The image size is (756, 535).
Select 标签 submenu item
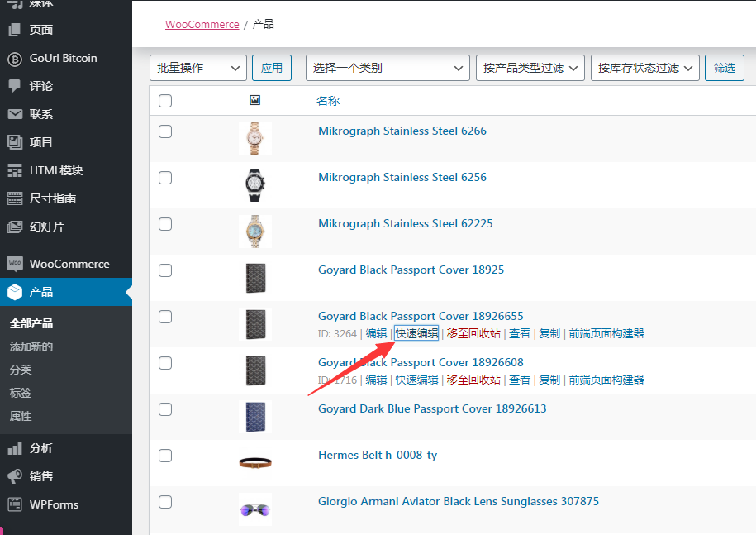[21, 393]
